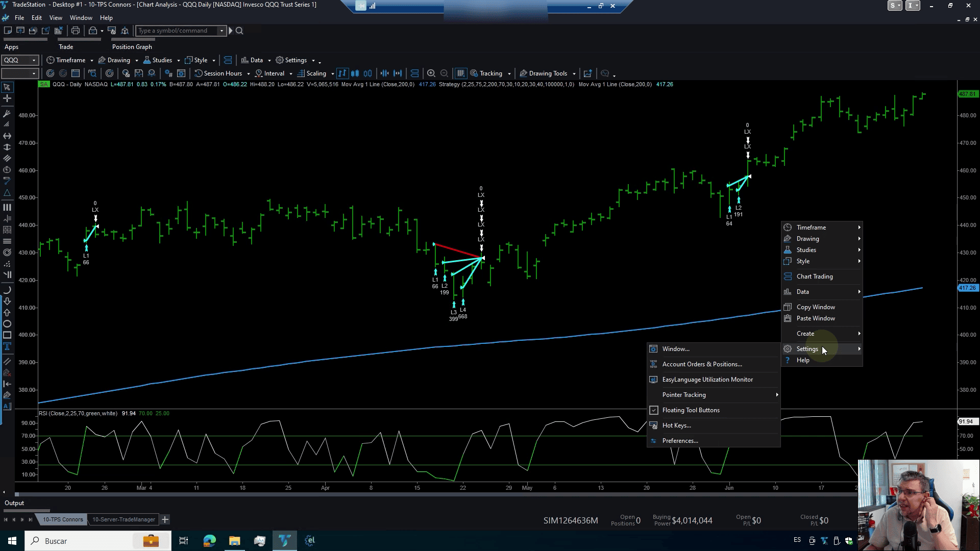Click the lock workspace icon
The height and width of the screenshot is (551, 980).
point(93,31)
